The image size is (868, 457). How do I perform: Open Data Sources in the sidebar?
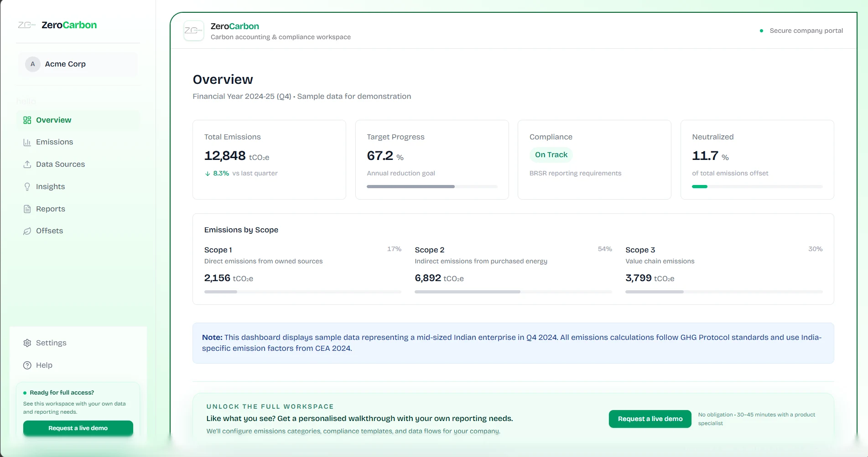coord(78,164)
